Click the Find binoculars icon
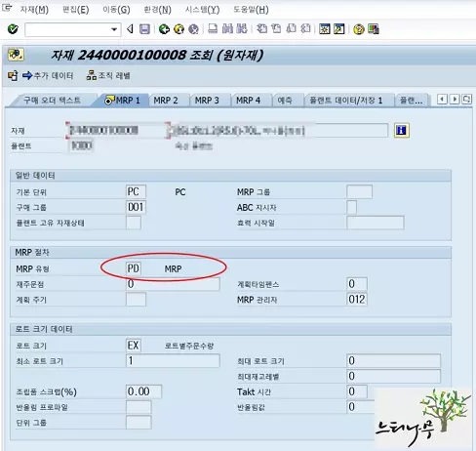476x451 pixels. click(x=227, y=29)
